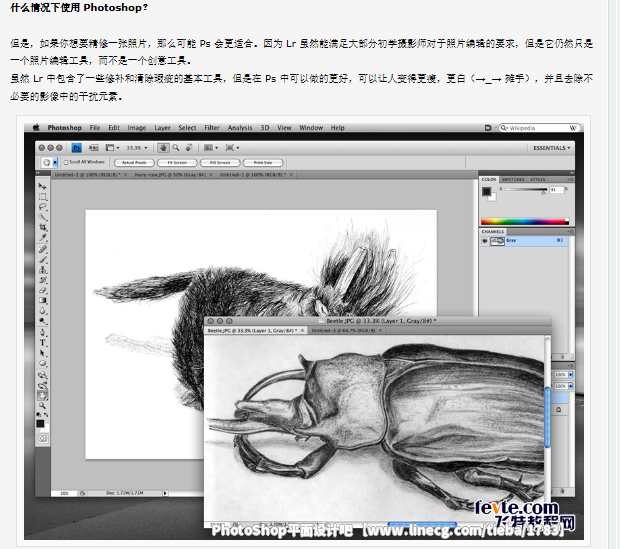620x549 pixels.
Task: Select the Ellipse shape tool
Action: (x=42, y=363)
